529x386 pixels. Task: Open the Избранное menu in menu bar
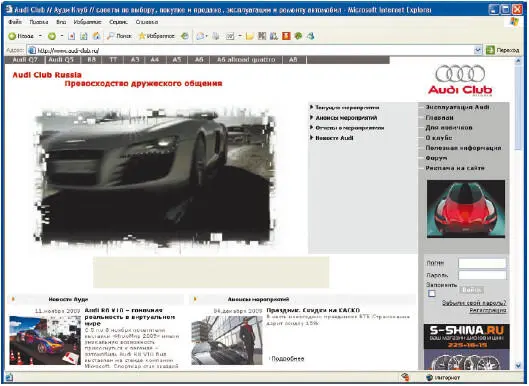click(x=87, y=22)
